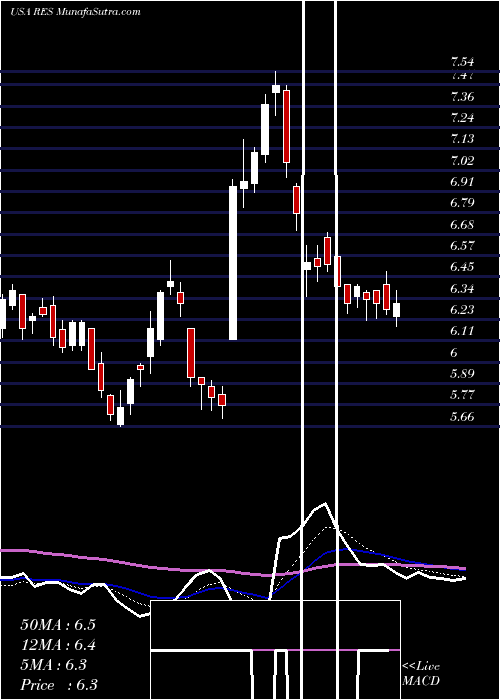Viewport: 500px width, 700px height.
Task: Click the 6.34 price axis label
Action: click(x=462, y=288)
